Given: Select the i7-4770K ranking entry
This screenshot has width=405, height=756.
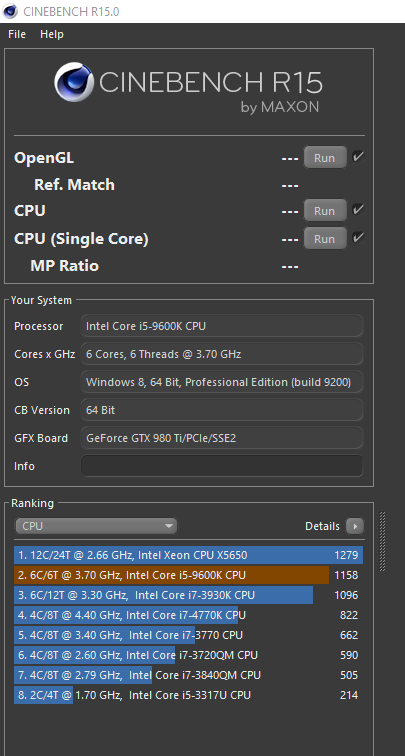Looking at the screenshot, I should pyautogui.click(x=189, y=615).
